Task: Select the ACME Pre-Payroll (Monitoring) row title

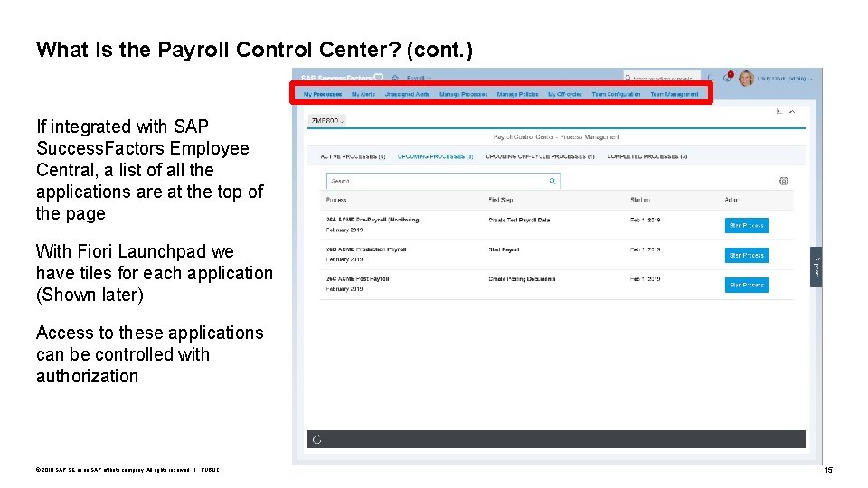Action: (x=373, y=220)
